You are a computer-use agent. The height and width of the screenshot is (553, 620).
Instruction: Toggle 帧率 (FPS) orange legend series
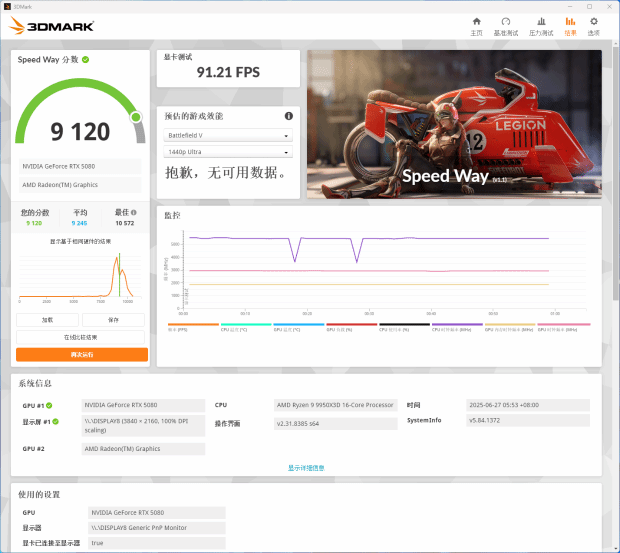click(193, 327)
